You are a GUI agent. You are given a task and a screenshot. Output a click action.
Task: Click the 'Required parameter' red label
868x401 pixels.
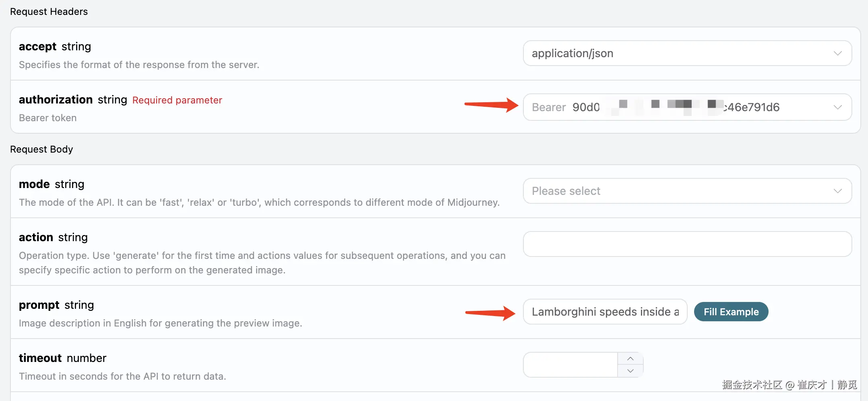coord(177,100)
